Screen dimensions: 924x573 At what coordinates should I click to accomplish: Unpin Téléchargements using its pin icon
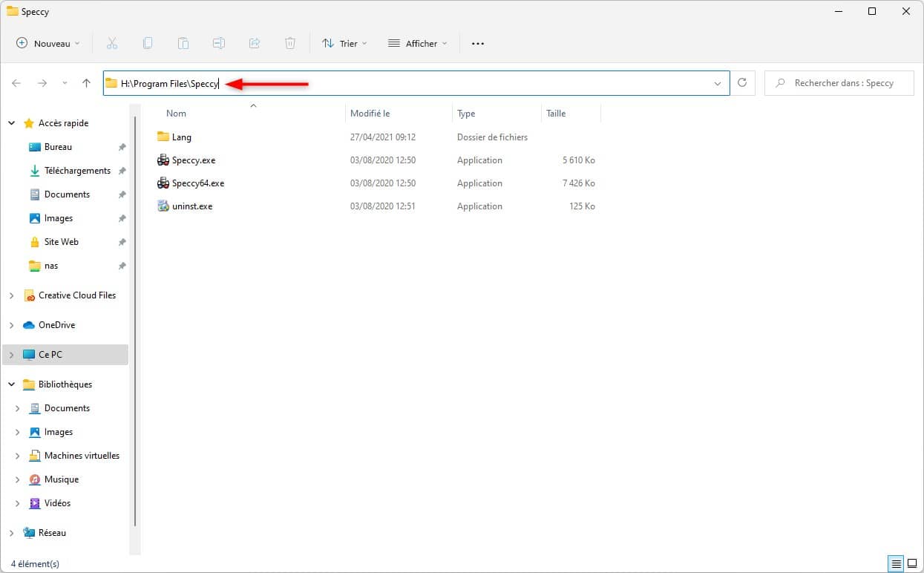pyautogui.click(x=122, y=171)
